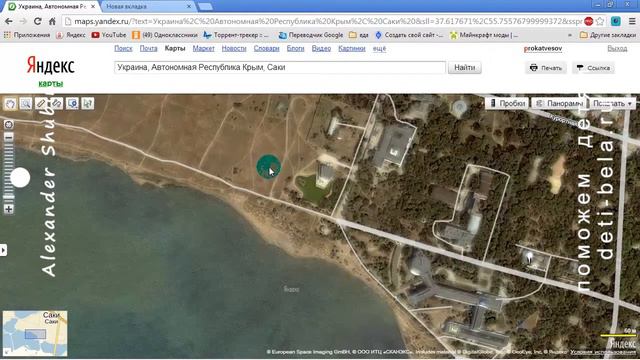Click the карты label under the logo
640x360 pixels.
[x=51, y=84]
